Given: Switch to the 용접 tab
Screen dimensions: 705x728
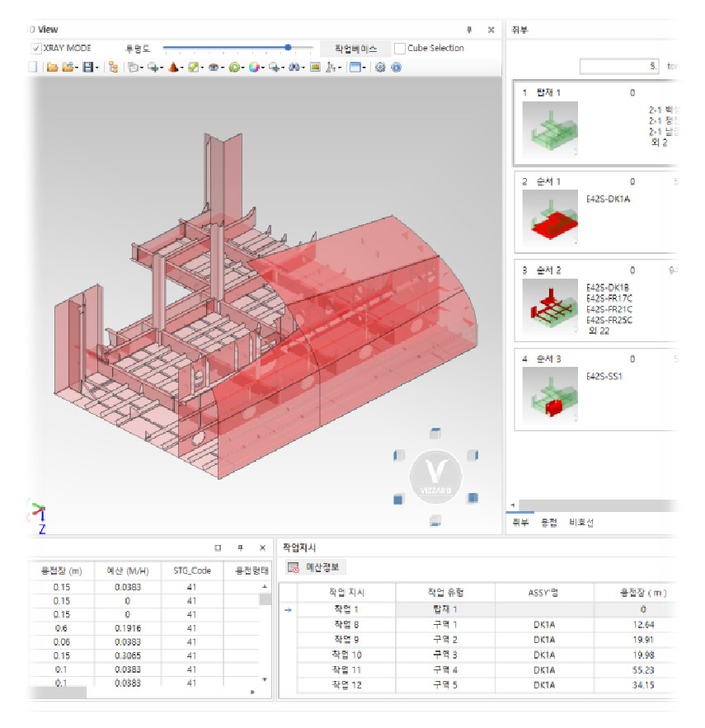Looking at the screenshot, I should coord(548,523).
